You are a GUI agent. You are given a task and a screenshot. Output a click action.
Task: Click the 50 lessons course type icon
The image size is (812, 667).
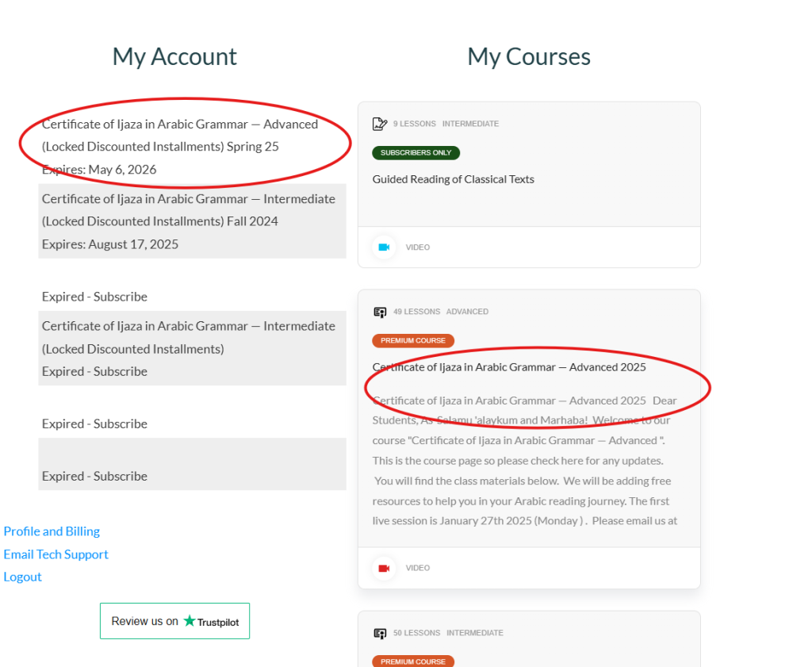(x=380, y=634)
